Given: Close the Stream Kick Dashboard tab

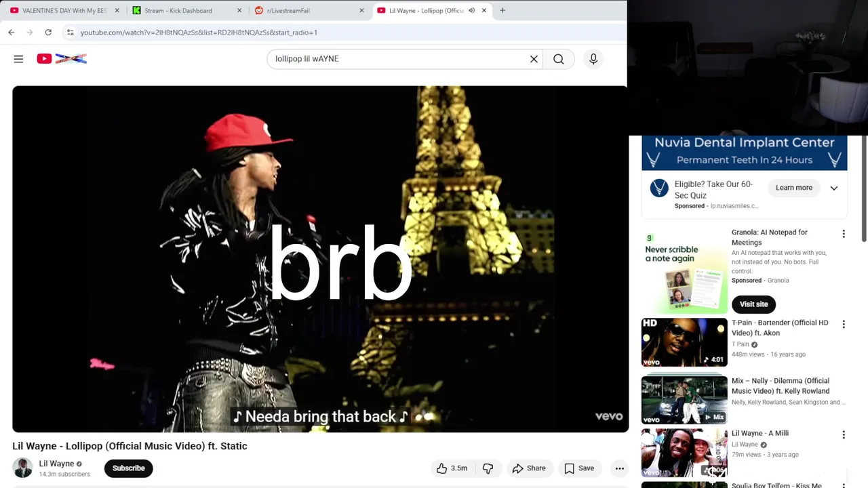Looking at the screenshot, I should pos(239,10).
